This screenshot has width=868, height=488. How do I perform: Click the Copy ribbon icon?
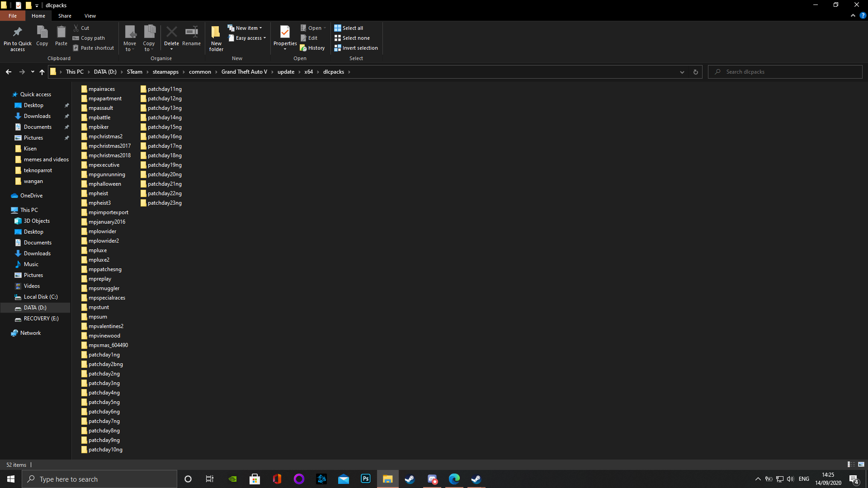tap(42, 36)
